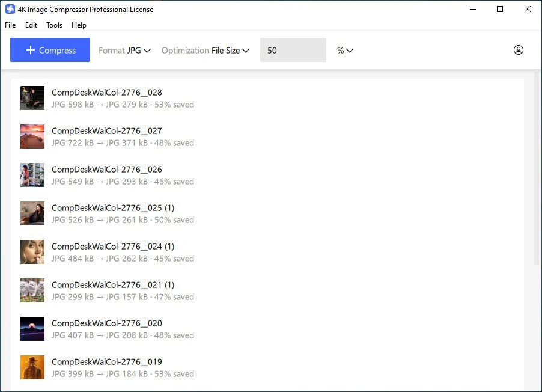
Task: Click the vertical scrollbar of the file list
Action: point(537,168)
